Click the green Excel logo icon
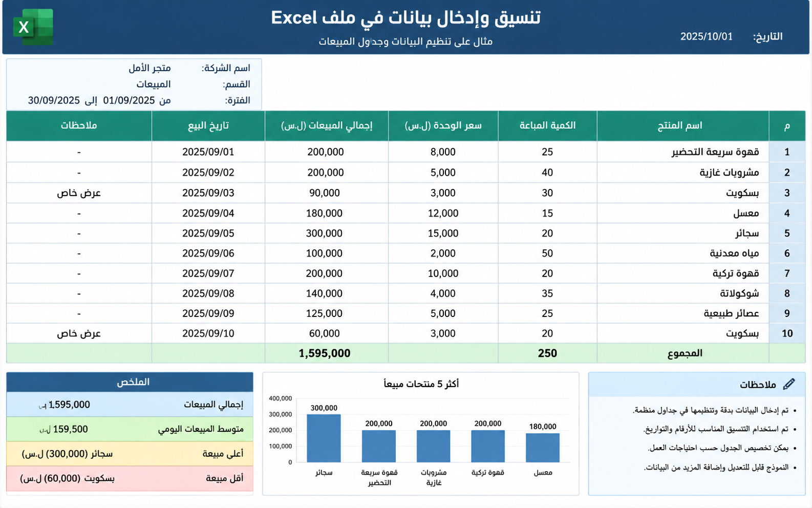Viewport: 812px width, 508px height. [x=33, y=27]
